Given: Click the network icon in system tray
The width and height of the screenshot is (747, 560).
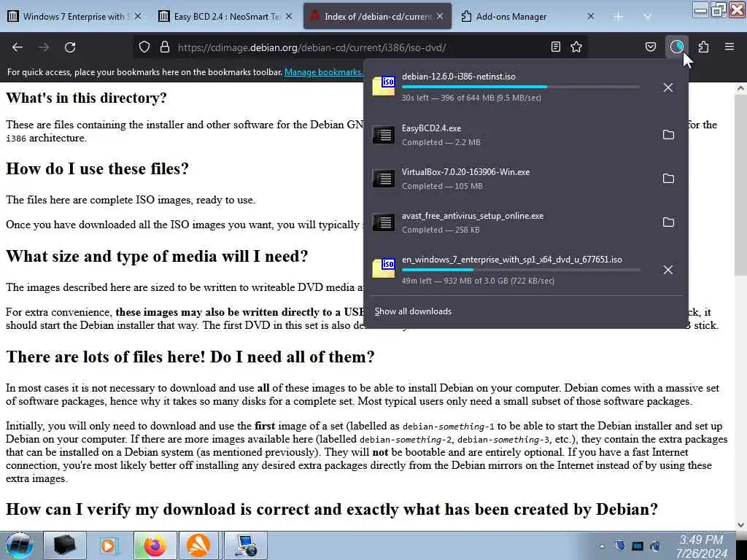Looking at the screenshot, I should (638, 546).
